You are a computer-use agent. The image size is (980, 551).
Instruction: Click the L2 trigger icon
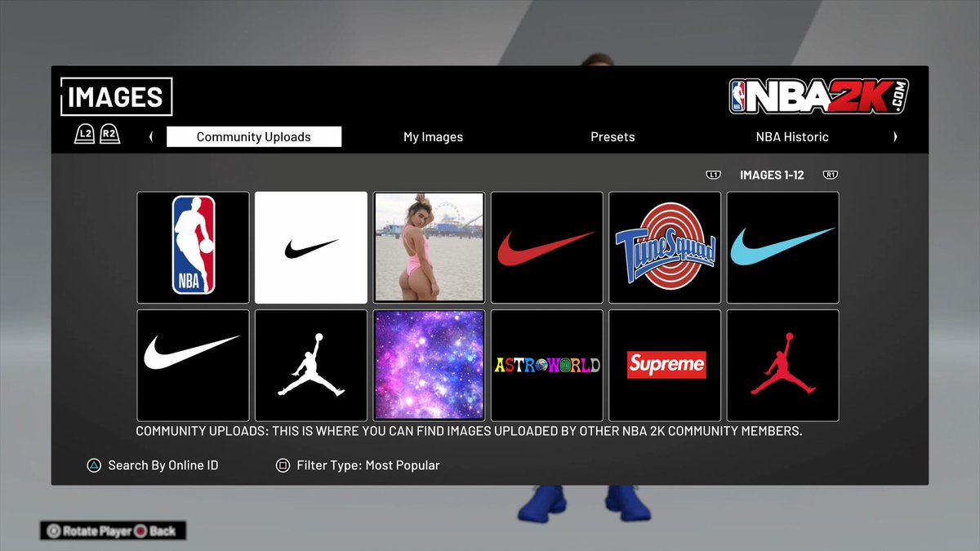click(84, 135)
